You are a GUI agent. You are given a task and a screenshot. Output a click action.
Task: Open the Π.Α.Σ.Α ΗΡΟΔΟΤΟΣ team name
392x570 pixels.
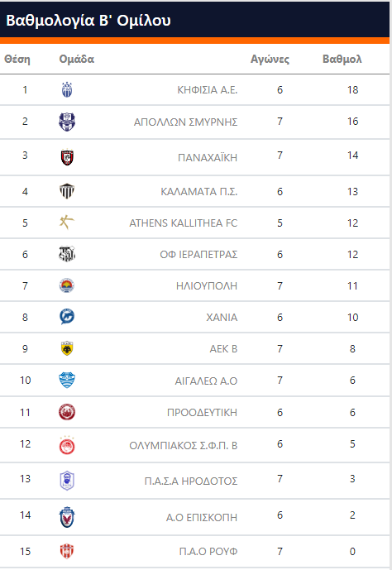(x=191, y=481)
